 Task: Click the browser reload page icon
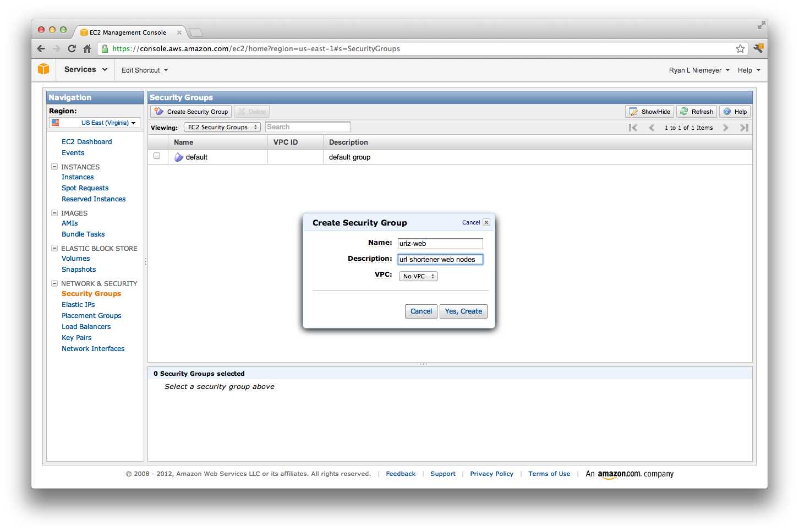pyautogui.click(x=72, y=49)
